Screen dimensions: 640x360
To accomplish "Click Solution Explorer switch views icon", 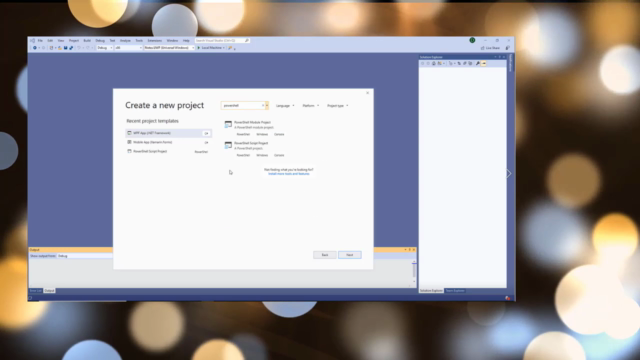I will [440, 63].
